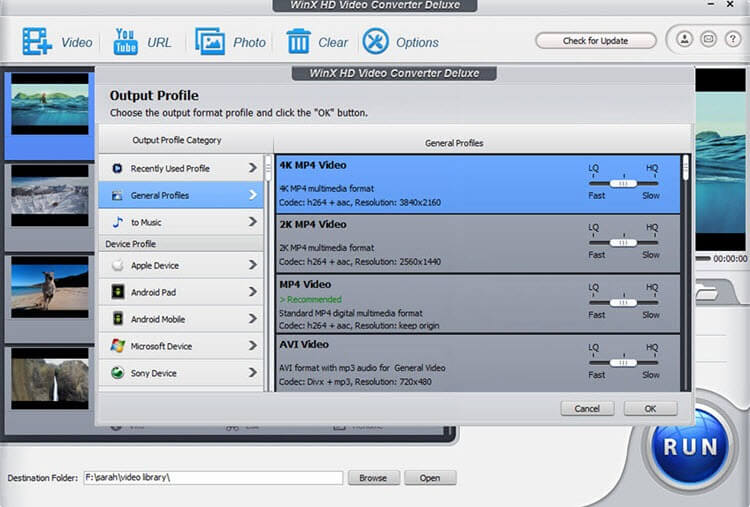Click the folder icon beside preview

(x=707, y=292)
